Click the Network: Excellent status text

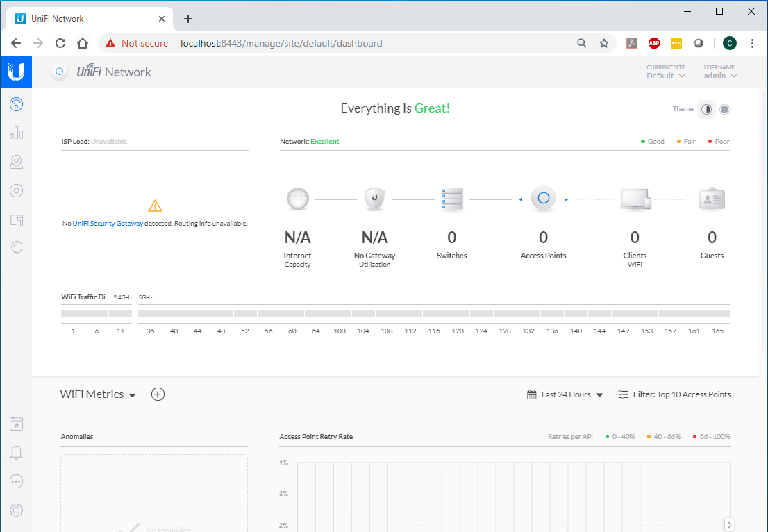click(310, 142)
